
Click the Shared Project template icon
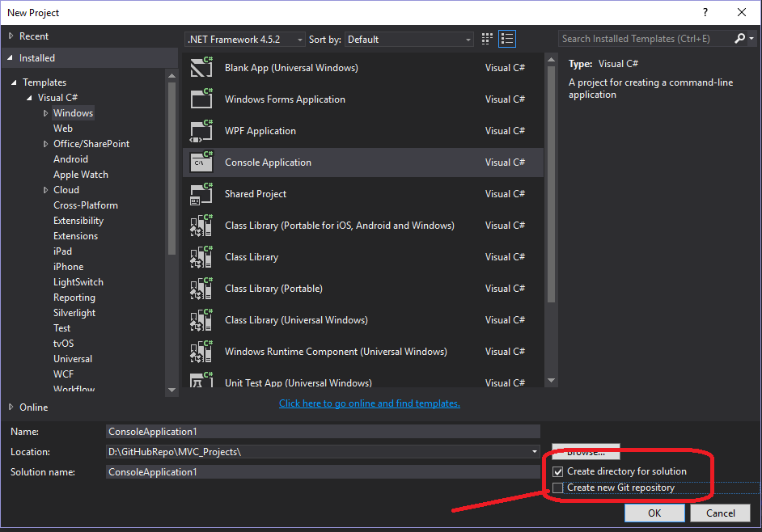(x=201, y=194)
